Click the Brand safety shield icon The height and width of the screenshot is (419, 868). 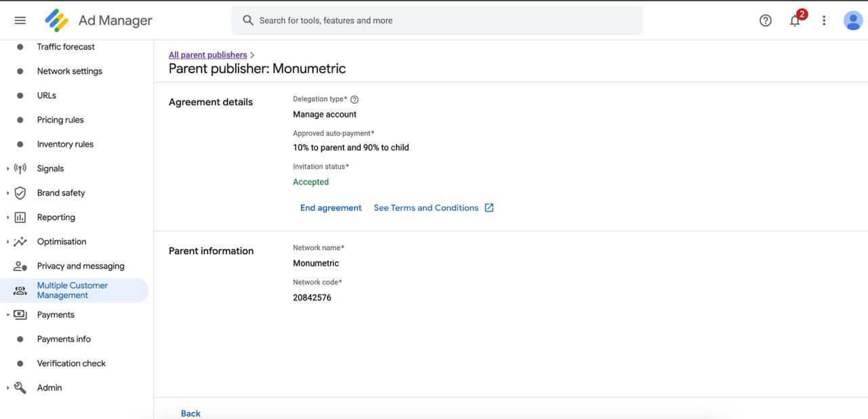[x=20, y=193]
